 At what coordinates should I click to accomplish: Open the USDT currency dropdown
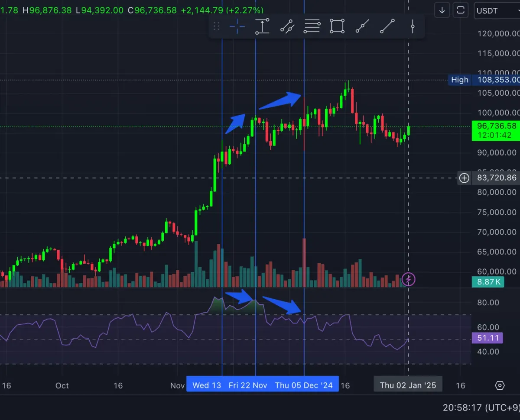pyautogui.click(x=496, y=10)
